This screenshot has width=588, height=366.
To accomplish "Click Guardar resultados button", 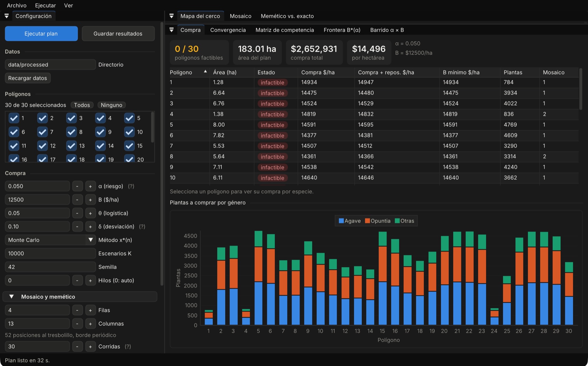I will tap(118, 33).
